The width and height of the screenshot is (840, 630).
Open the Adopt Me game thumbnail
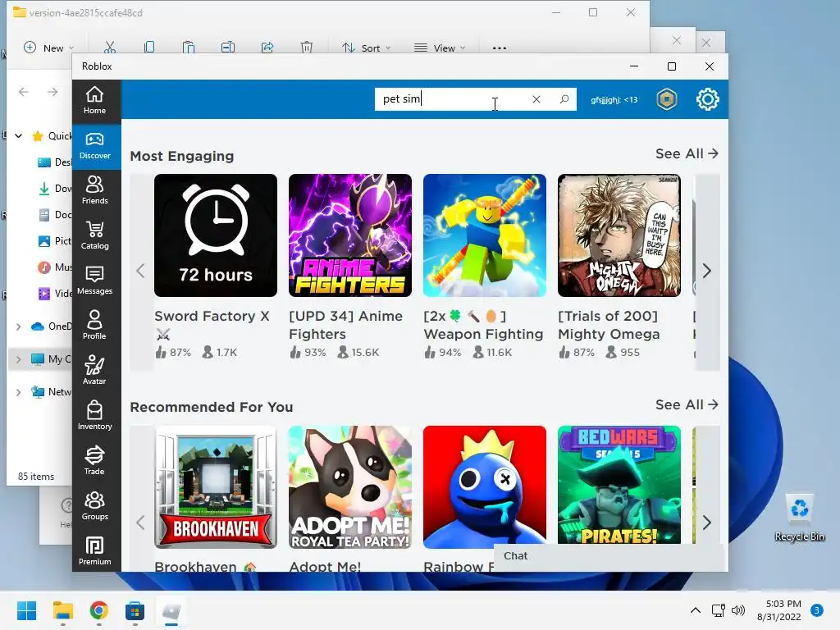click(x=350, y=487)
